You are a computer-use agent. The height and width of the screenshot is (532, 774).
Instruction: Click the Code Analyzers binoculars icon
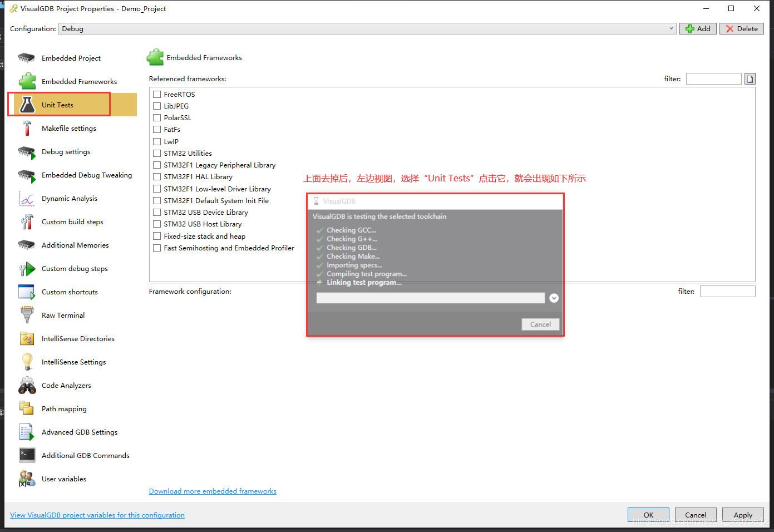27,385
